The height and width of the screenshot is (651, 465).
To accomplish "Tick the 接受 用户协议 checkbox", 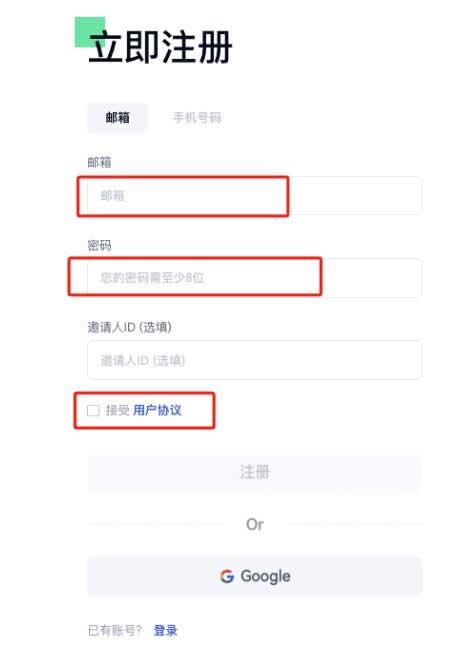I will (x=93, y=411).
